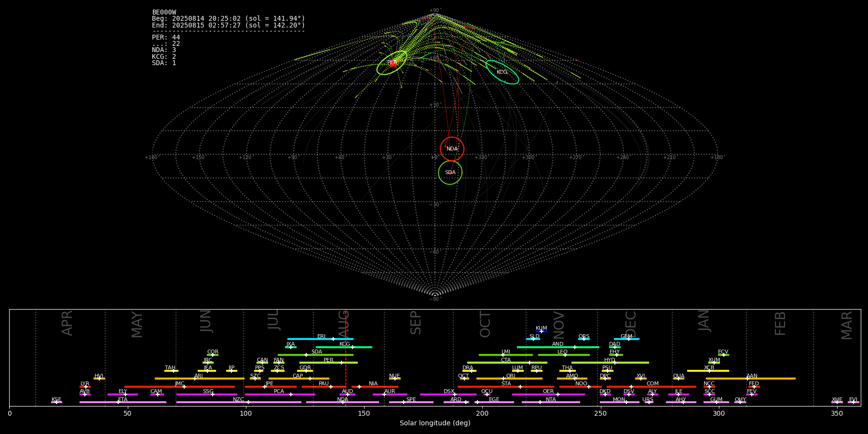The width and height of the screenshot is (868, 434).
Task: Click the OER purple bar
Action: click(x=548, y=394)
